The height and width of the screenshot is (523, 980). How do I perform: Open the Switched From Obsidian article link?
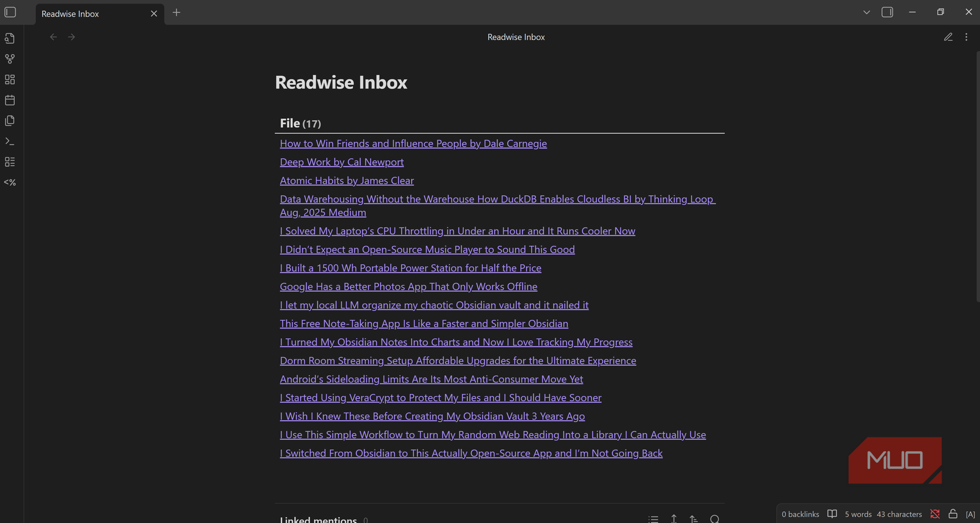[x=471, y=453]
